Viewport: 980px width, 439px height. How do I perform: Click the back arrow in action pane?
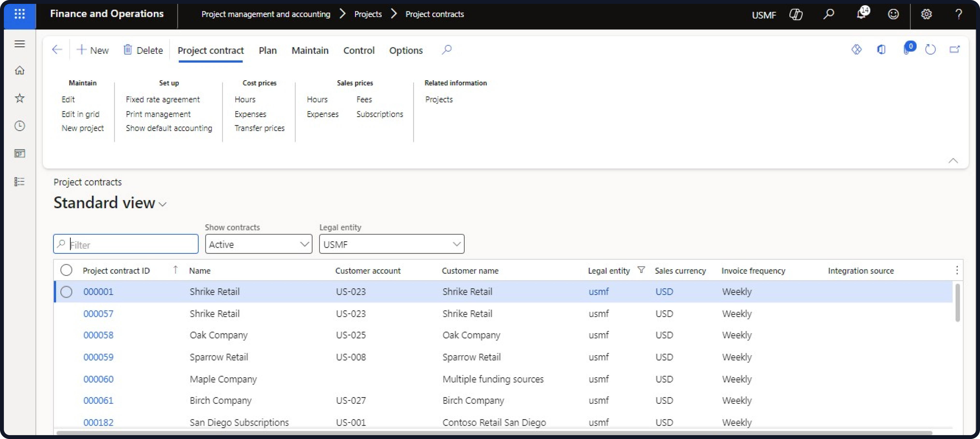tap(57, 50)
